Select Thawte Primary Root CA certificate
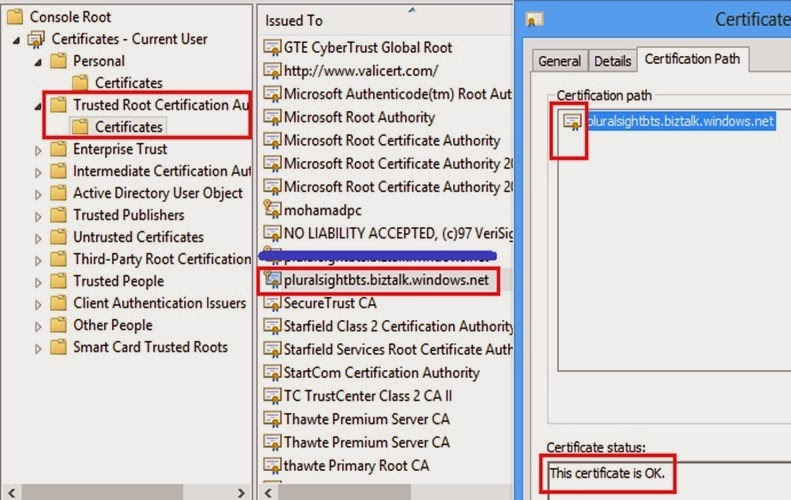 point(356,465)
